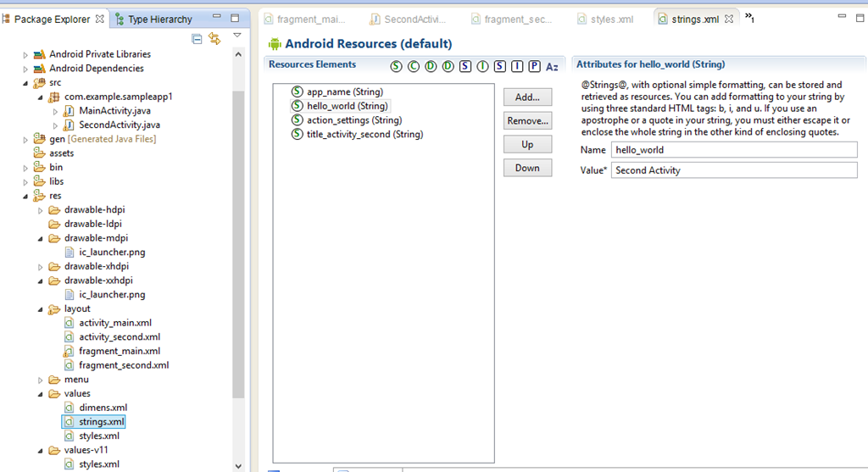Open the fragment_sec... editor tab
The width and height of the screenshot is (868, 472).
click(512, 19)
